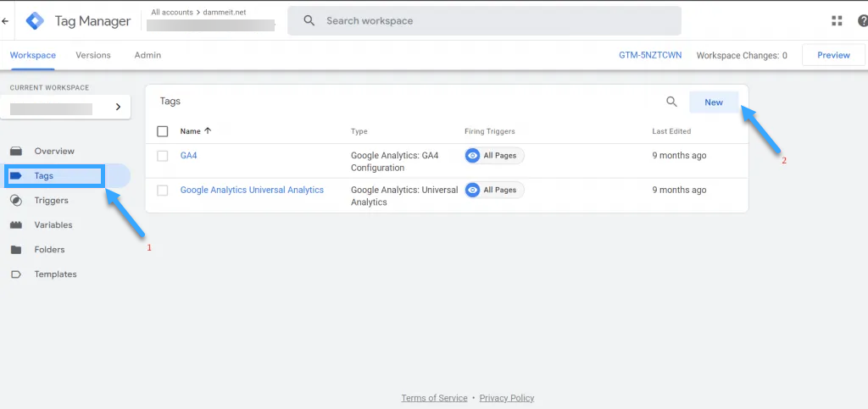Click the search icon in Tags panel

(671, 102)
